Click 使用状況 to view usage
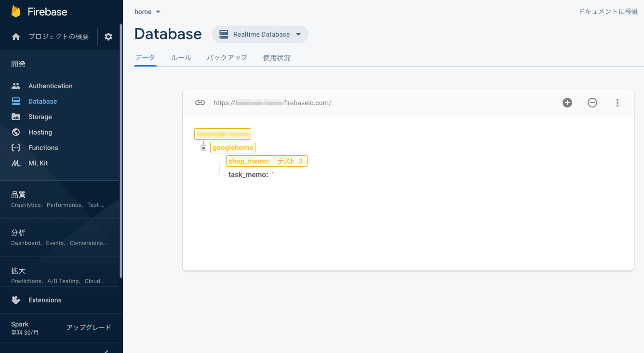Viewport: 644px width, 353px height. tap(277, 57)
